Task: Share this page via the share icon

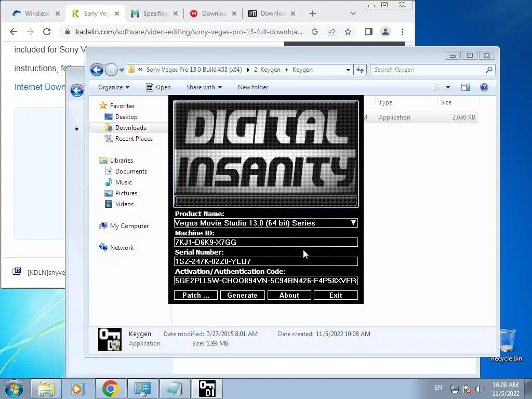Action: (x=331, y=32)
